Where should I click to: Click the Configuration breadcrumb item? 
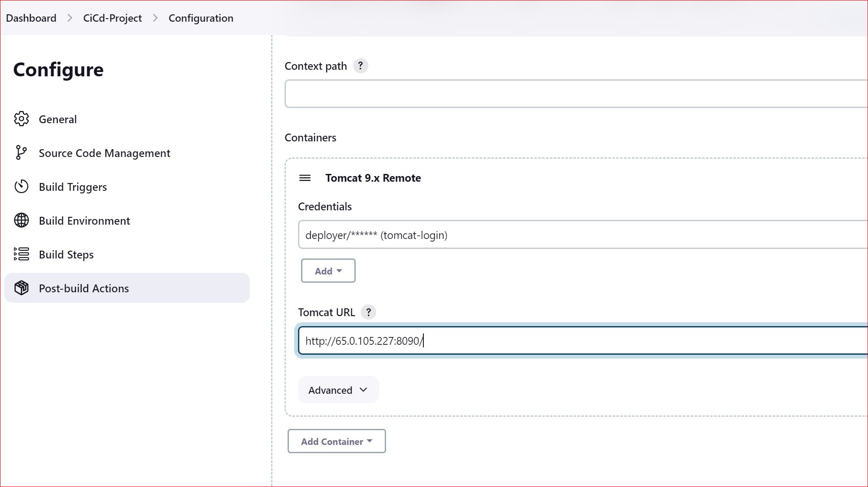[x=200, y=18]
